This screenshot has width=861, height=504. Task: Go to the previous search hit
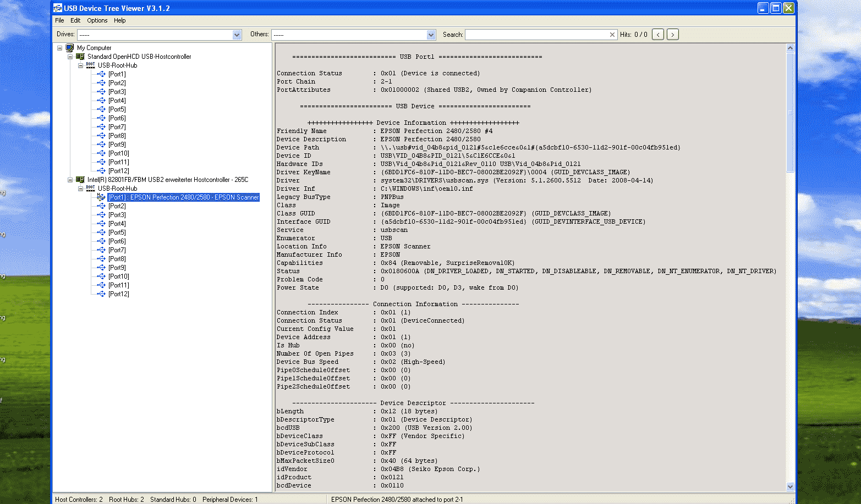pyautogui.click(x=658, y=35)
